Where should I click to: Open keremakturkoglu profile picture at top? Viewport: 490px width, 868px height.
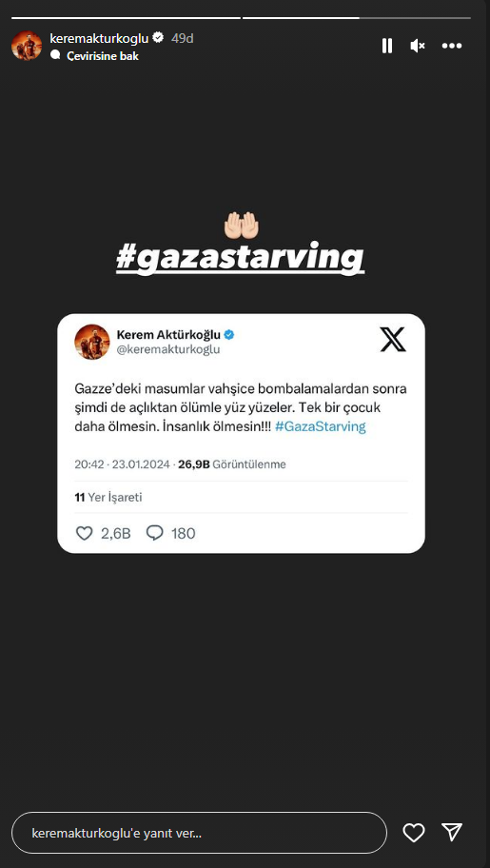[27, 46]
